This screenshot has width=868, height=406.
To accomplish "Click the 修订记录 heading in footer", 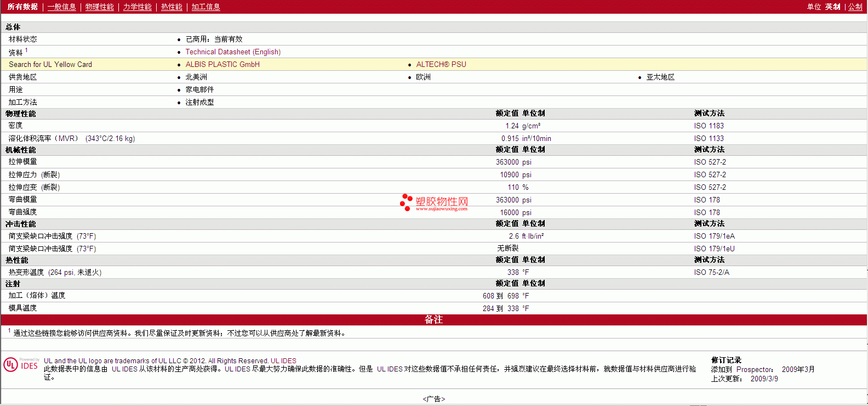I will [726, 360].
